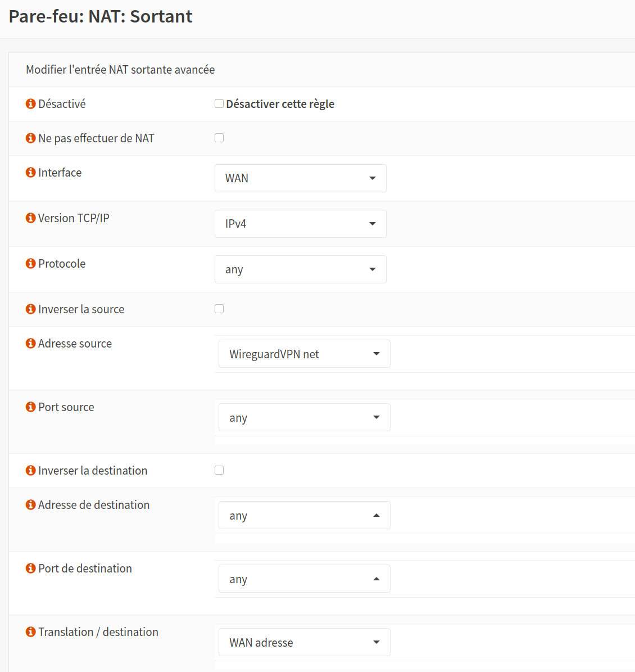Enable the Désactiver cette règle checkbox
Image resolution: width=635 pixels, height=672 pixels.
219,103
